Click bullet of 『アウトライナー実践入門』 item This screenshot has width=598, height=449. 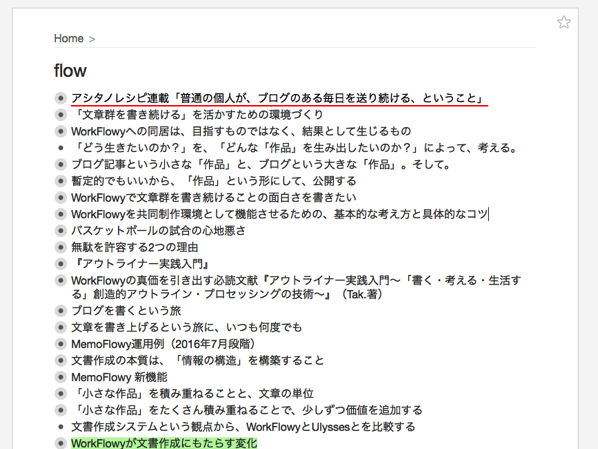click(x=61, y=264)
